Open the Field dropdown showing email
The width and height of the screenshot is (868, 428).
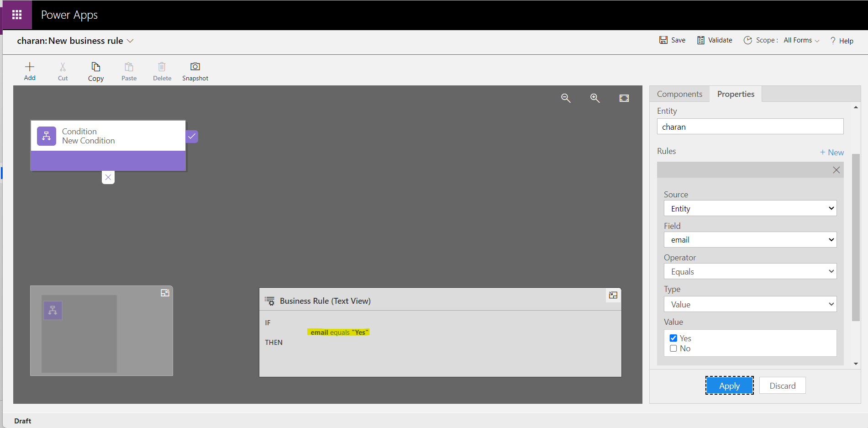[750, 240]
